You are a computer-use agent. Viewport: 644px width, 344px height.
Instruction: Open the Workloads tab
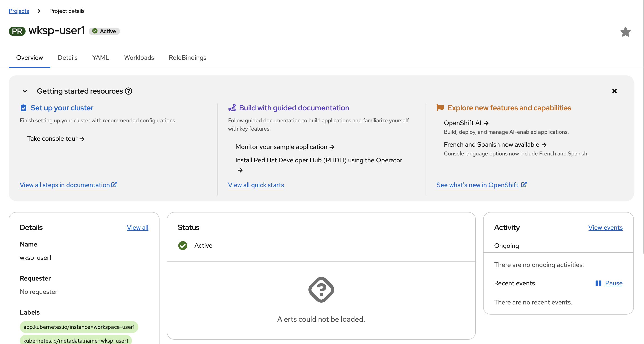(x=139, y=58)
